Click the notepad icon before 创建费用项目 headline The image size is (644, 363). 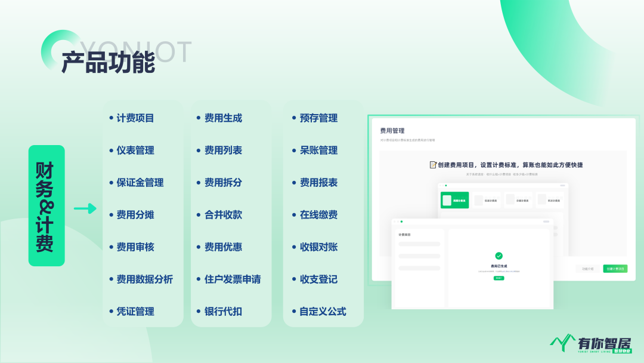coord(433,165)
